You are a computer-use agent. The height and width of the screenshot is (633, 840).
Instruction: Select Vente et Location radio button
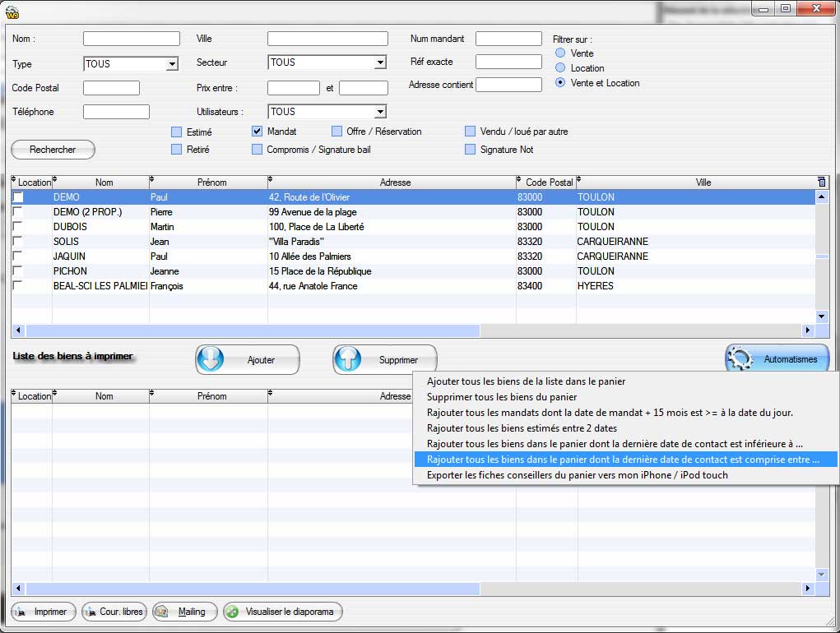(560, 83)
